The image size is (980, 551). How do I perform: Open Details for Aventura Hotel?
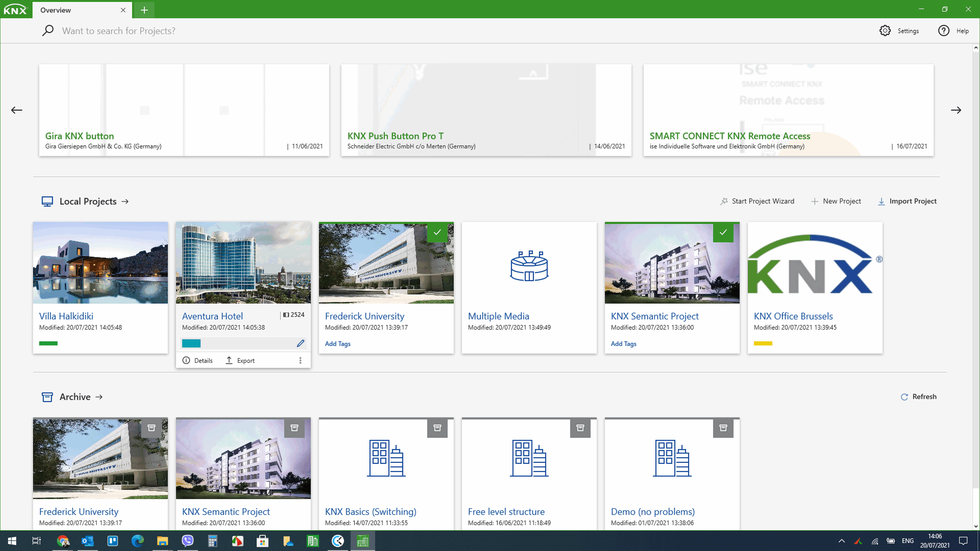click(198, 360)
